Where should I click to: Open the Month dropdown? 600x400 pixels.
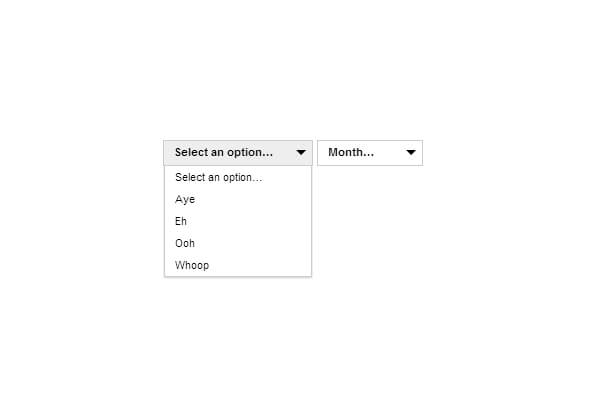370,153
